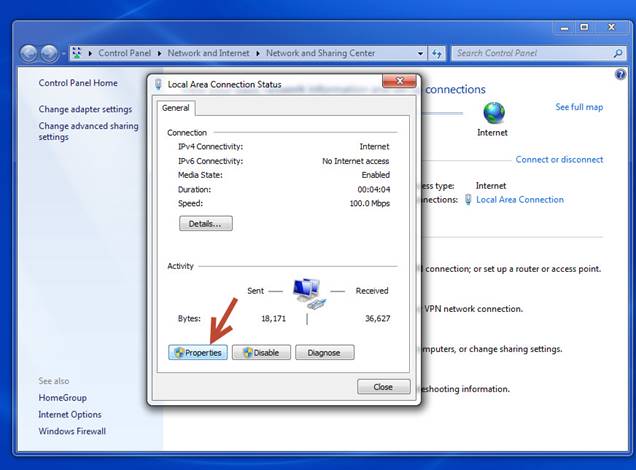Select the General tab
The height and width of the screenshot is (470, 636).
click(x=176, y=108)
